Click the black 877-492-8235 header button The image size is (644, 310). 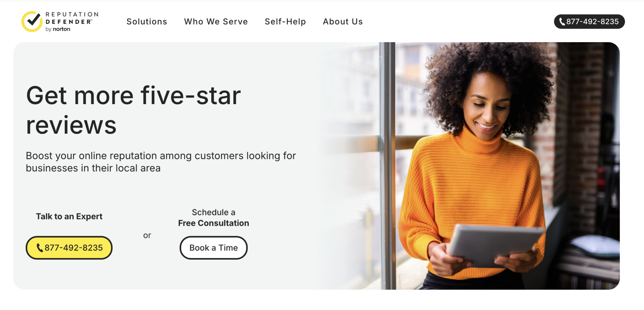pyautogui.click(x=589, y=22)
